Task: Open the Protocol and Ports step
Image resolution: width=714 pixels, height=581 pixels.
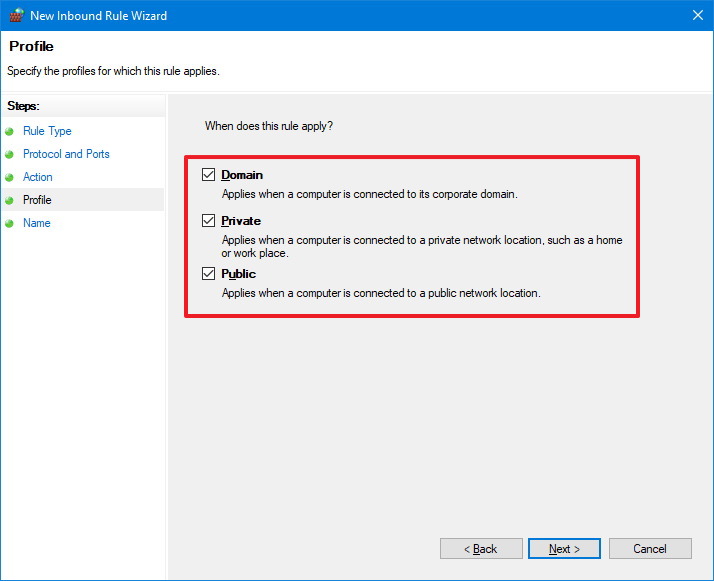Action: point(66,154)
